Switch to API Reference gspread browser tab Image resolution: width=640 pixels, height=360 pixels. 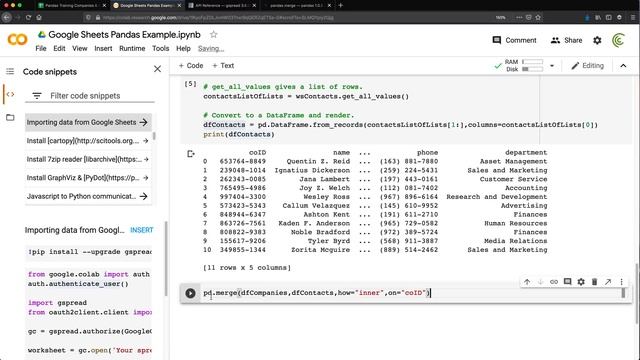pyautogui.click(x=222, y=5)
